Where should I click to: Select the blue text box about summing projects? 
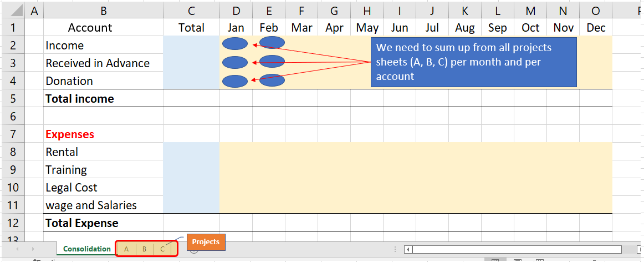pyautogui.click(x=473, y=62)
